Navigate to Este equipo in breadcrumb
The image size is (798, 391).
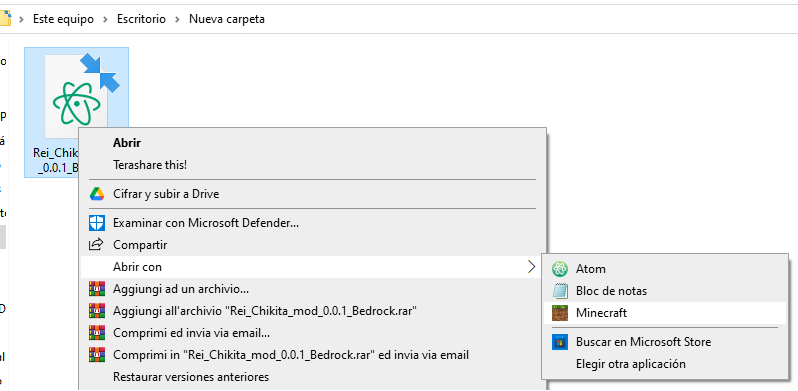(x=63, y=19)
